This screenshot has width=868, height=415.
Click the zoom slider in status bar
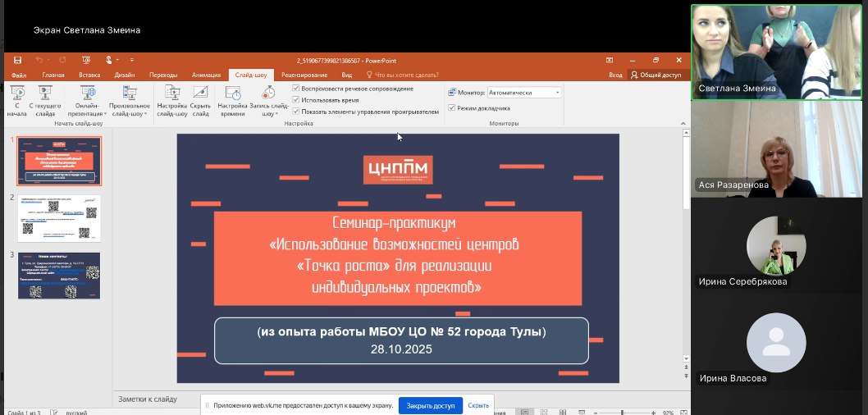pos(621,412)
